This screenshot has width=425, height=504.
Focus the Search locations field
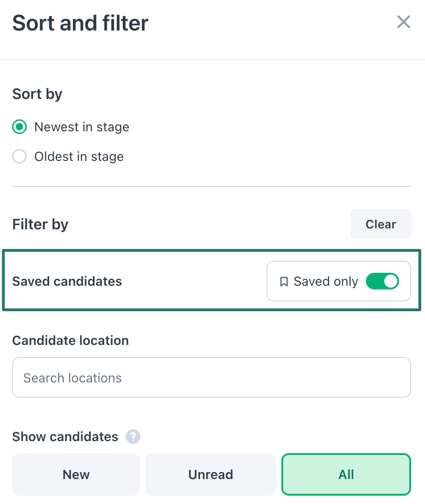(x=211, y=377)
